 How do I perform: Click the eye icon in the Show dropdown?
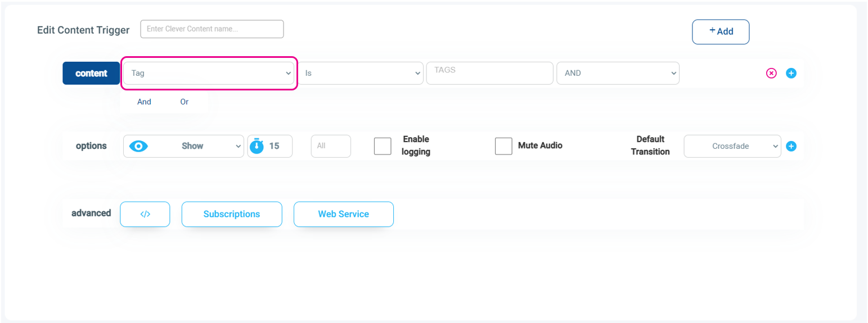coord(138,146)
